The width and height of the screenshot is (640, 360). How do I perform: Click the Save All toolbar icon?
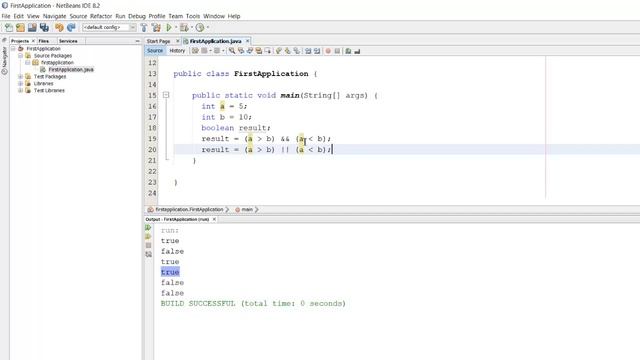pyautogui.click(x=44, y=27)
